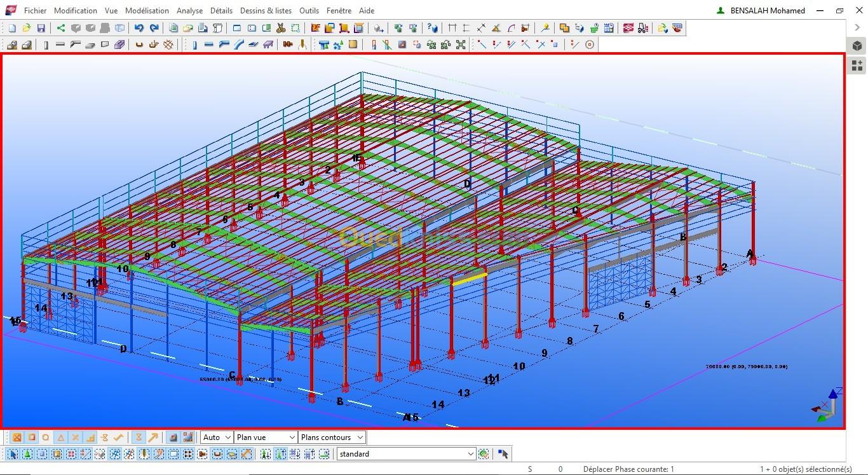Expand the side pane with chevron arrow
This screenshot has width=868, height=475.
click(857, 28)
